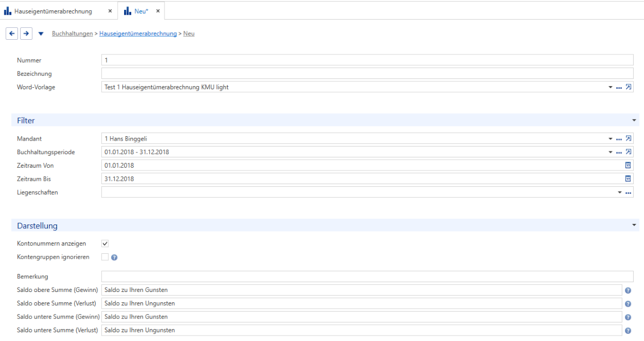Screen dimensions: 644x341
Task: Close the Hauseigentümerabrechnung tab
Action: click(x=110, y=11)
